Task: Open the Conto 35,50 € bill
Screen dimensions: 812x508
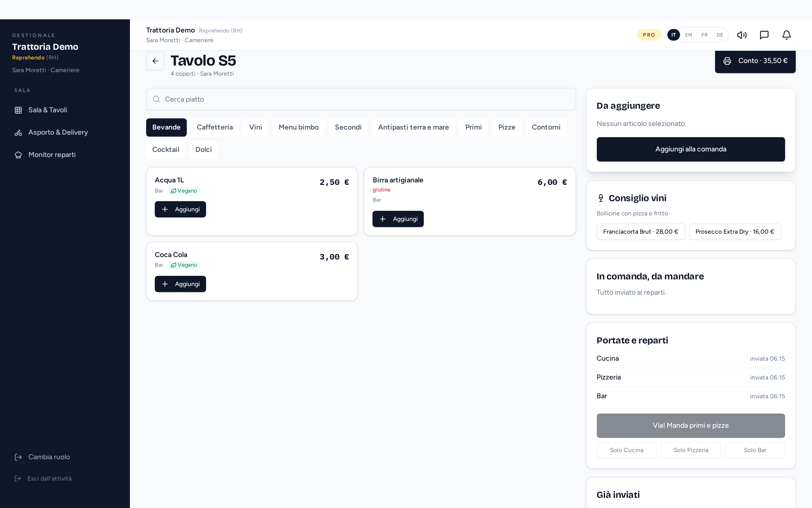Action: point(755,61)
